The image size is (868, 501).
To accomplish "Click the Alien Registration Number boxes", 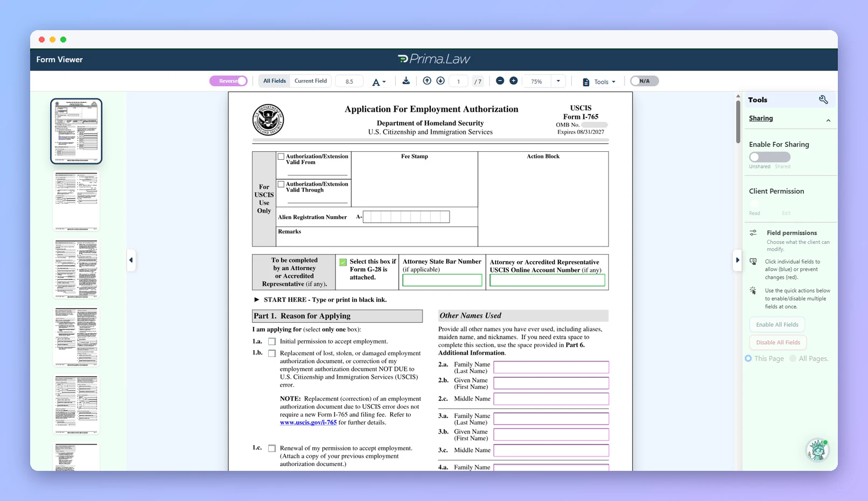I will (406, 217).
